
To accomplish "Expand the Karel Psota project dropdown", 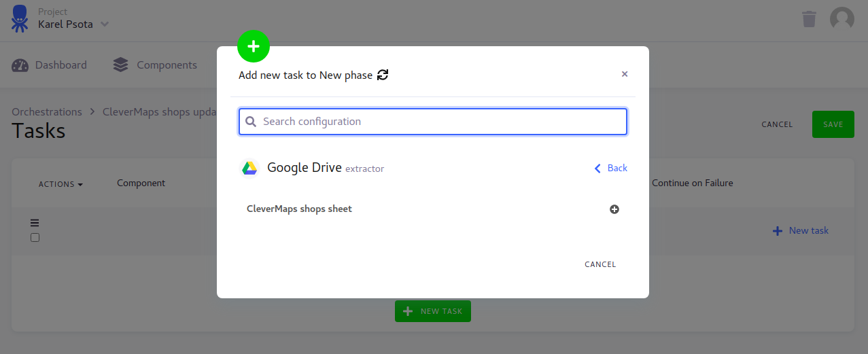I will coord(104,24).
